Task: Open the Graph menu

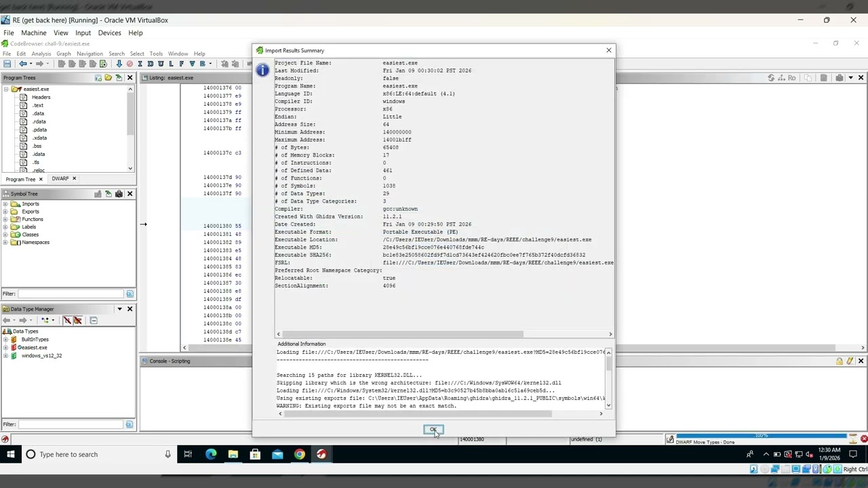Action: click(x=64, y=54)
